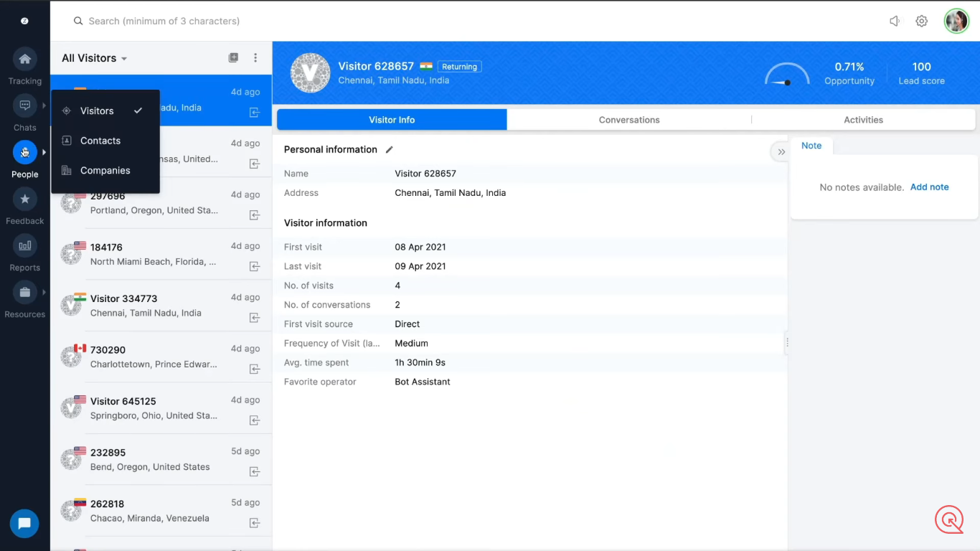Screen dimensions: 980x551
Task: Click the First visit date 08 Apr 2021
Action: tap(420, 247)
